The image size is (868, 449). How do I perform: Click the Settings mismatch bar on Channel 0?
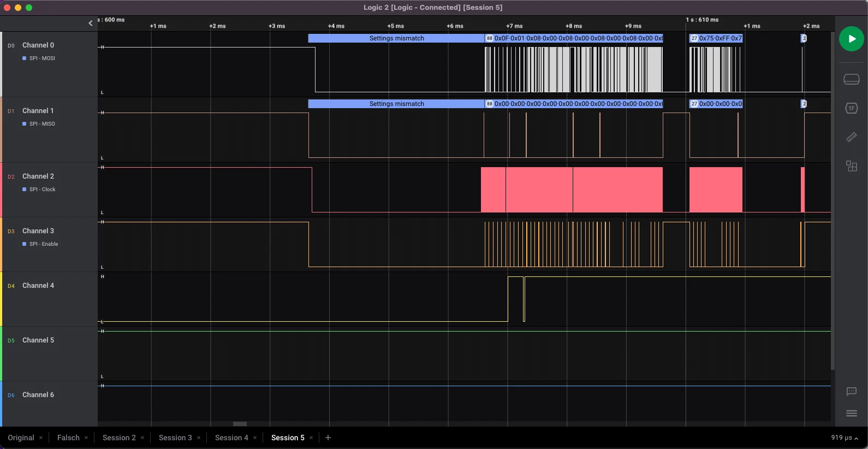pyautogui.click(x=396, y=38)
